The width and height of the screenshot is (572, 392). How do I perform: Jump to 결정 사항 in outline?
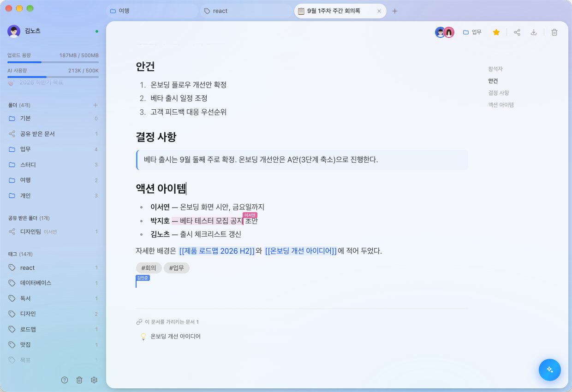tap(499, 93)
